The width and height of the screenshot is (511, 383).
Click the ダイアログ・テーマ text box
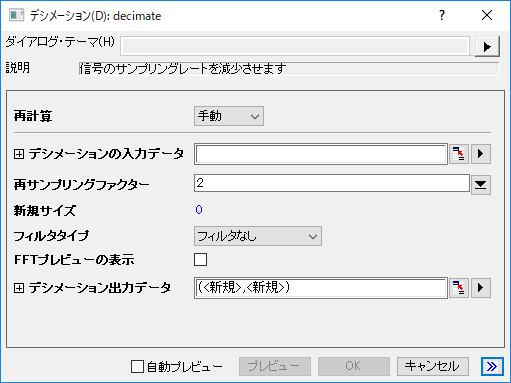[295, 46]
